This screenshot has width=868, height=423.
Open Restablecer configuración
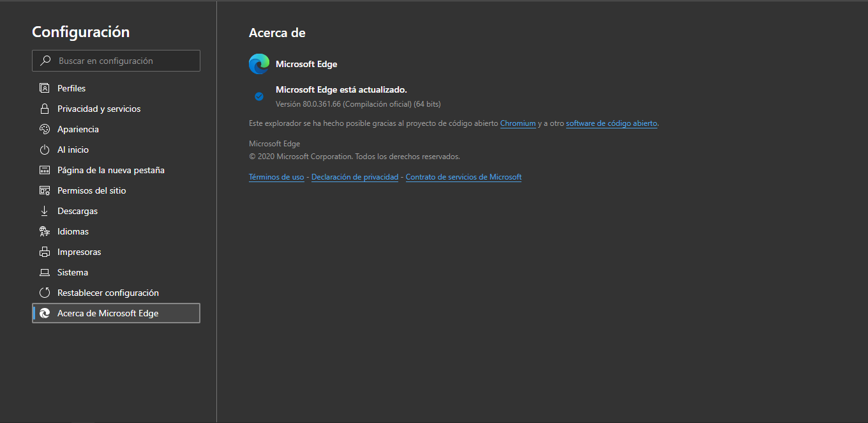point(116,293)
